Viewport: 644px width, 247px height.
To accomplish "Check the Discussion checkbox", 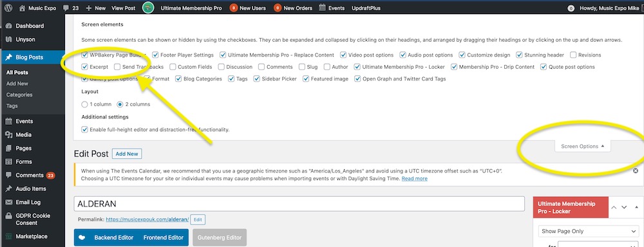I will [222, 67].
